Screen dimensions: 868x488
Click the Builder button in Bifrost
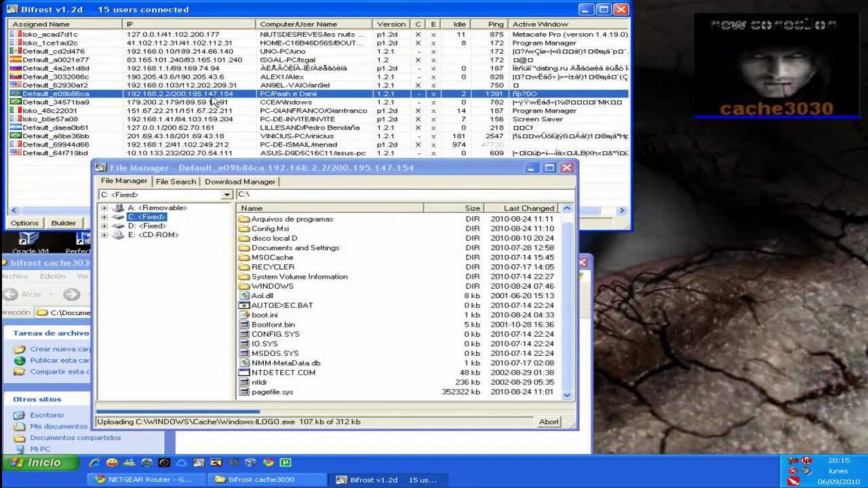63,223
